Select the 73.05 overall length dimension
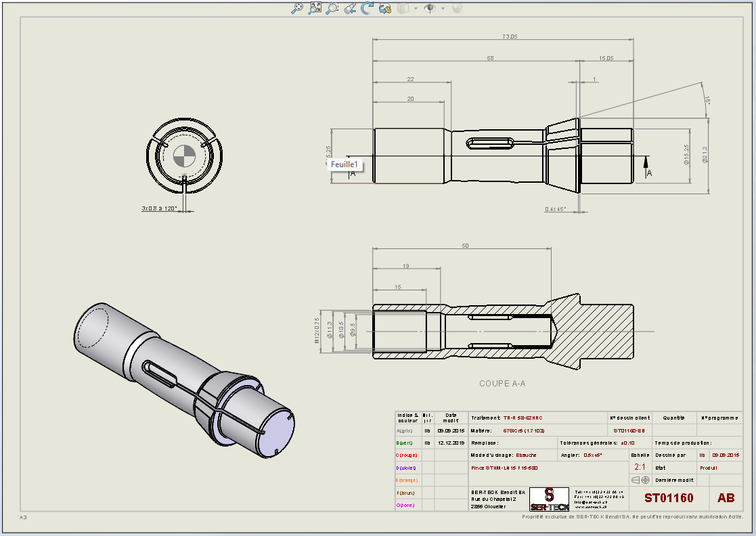756x536 pixels. pyautogui.click(x=510, y=37)
